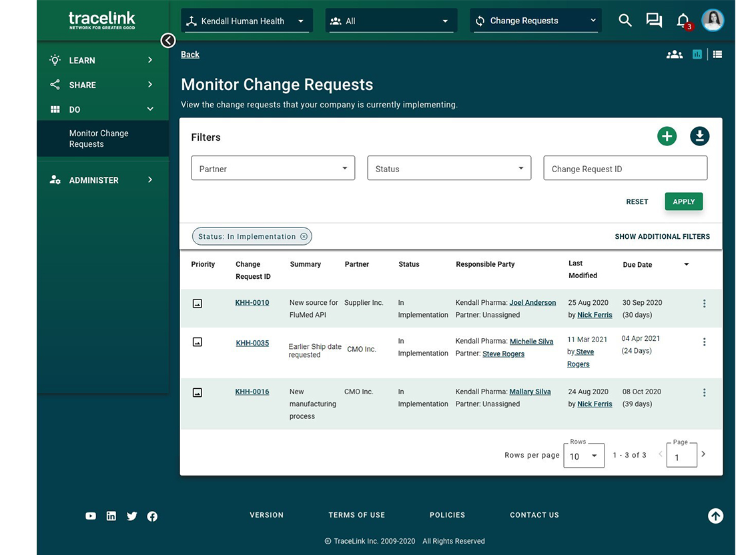Switch to list view icon
This screenshot has height=555, width=756.
[717, 55]
